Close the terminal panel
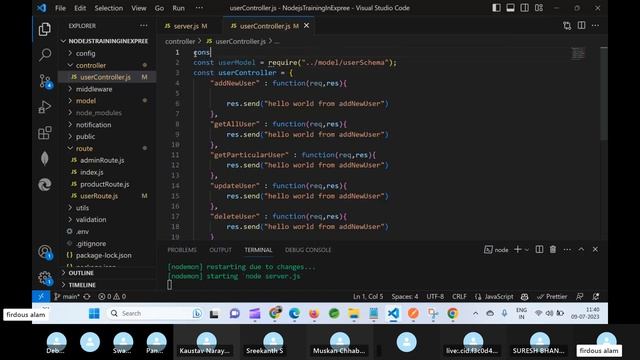Image resolution: width=640 pixels, height=360 pixels. tap(595, 249)
